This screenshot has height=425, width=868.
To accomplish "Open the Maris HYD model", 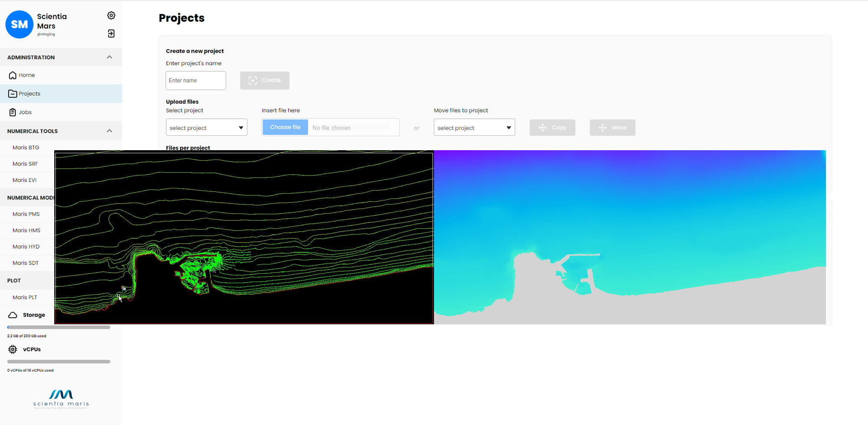I will (x=26, y=246).
